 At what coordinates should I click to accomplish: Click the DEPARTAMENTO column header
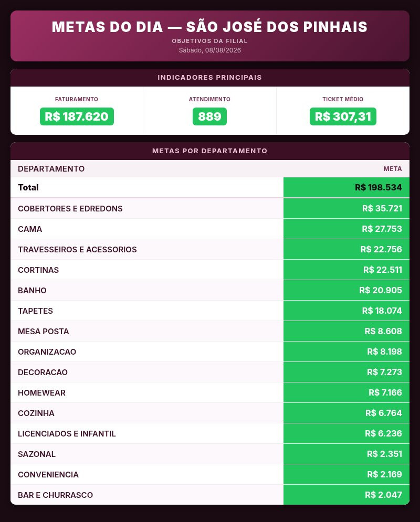(51, 169)
